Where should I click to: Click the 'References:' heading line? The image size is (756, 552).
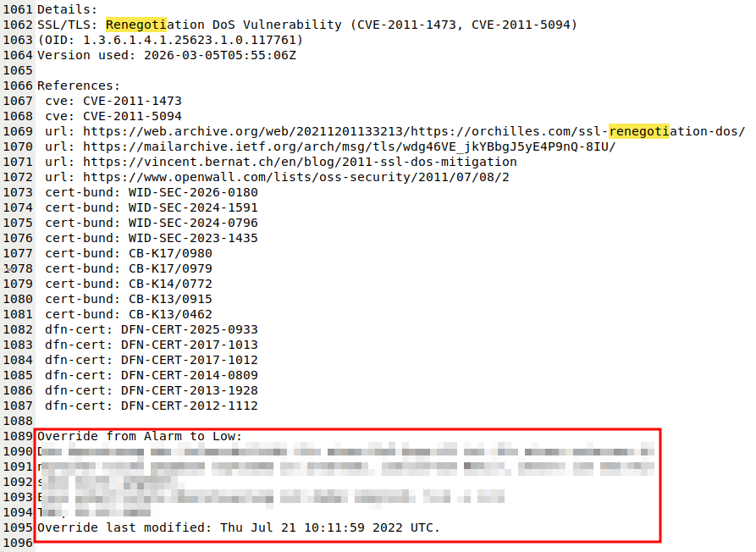coord(79,86)
